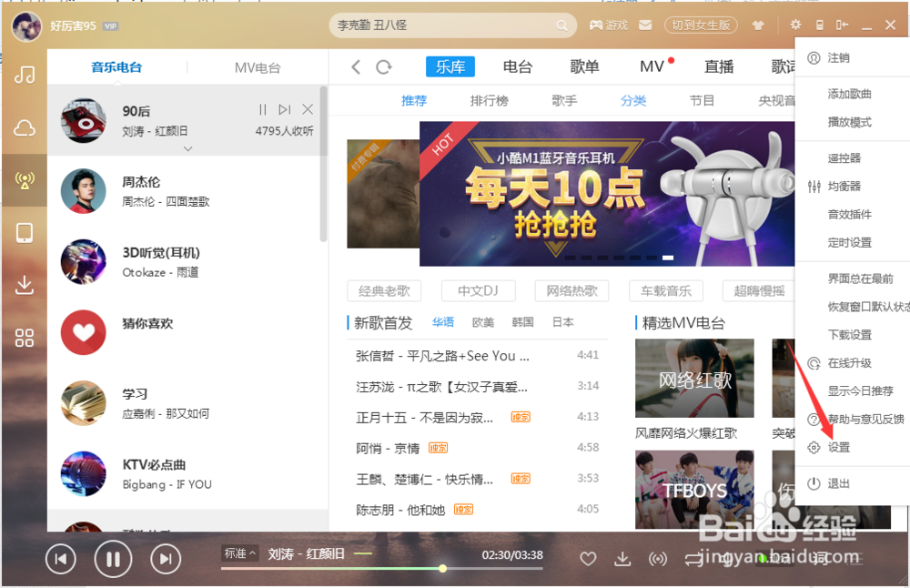
Task: Download the current song from player bar
Action: pyautogui.click(x=622, y=559)
